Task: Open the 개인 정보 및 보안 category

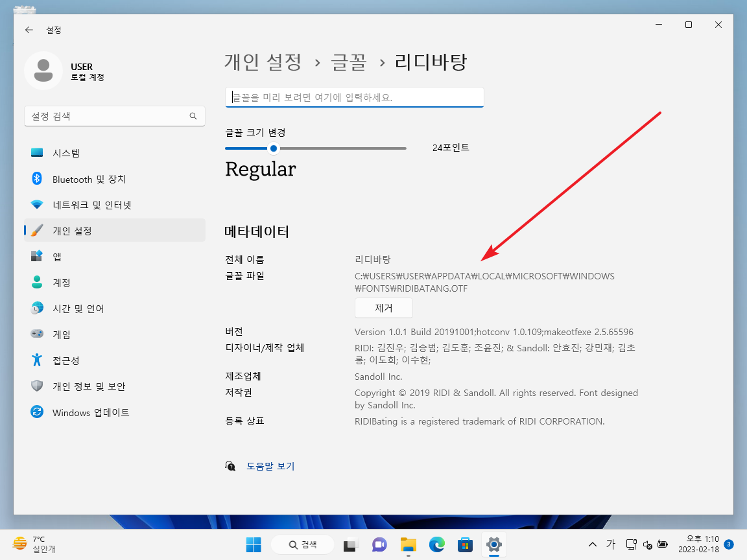Action: [x=114, y=386]
